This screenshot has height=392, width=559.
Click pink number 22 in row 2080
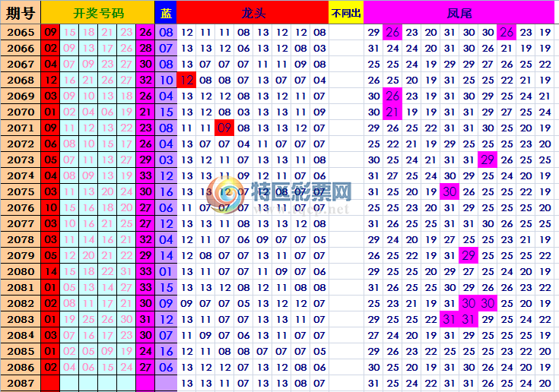[x=107, y=272]
